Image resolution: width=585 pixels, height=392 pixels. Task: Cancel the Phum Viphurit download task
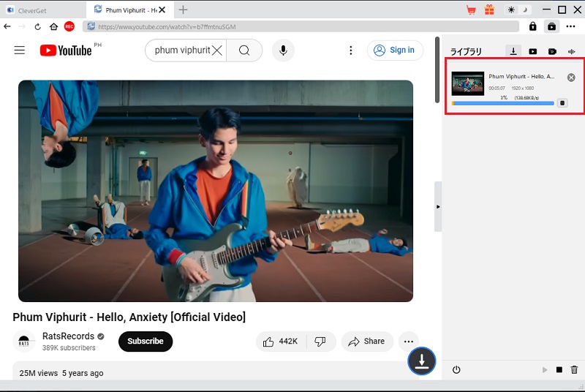(571, 78)
